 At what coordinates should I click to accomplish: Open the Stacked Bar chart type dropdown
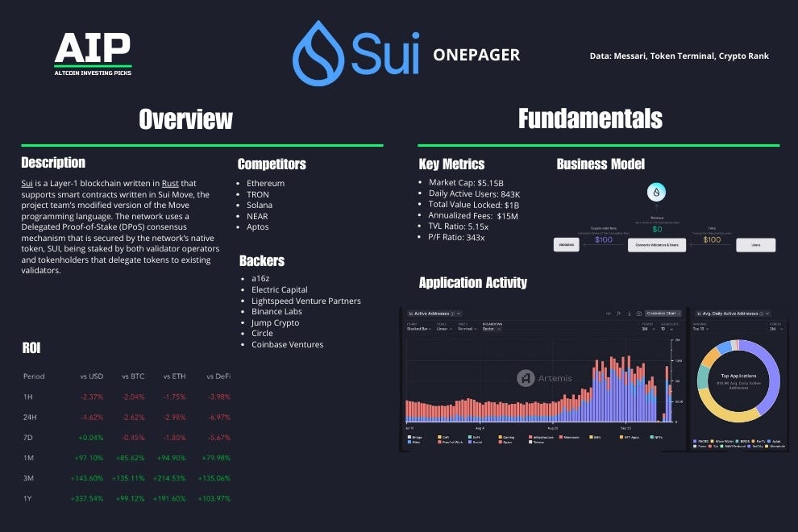coord(419,329)
